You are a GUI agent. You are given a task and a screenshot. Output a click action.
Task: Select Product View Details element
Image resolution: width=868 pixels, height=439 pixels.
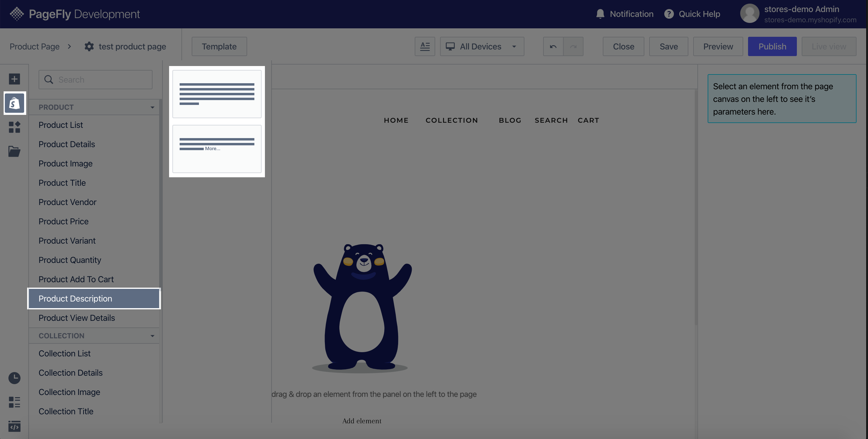[94, 318]
